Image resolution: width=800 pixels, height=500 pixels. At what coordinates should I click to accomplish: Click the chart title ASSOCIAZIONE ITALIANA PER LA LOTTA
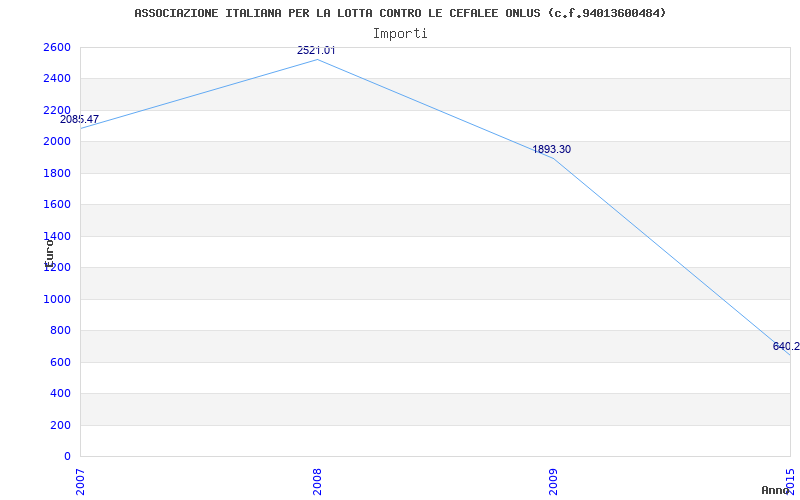pos(400,13)
